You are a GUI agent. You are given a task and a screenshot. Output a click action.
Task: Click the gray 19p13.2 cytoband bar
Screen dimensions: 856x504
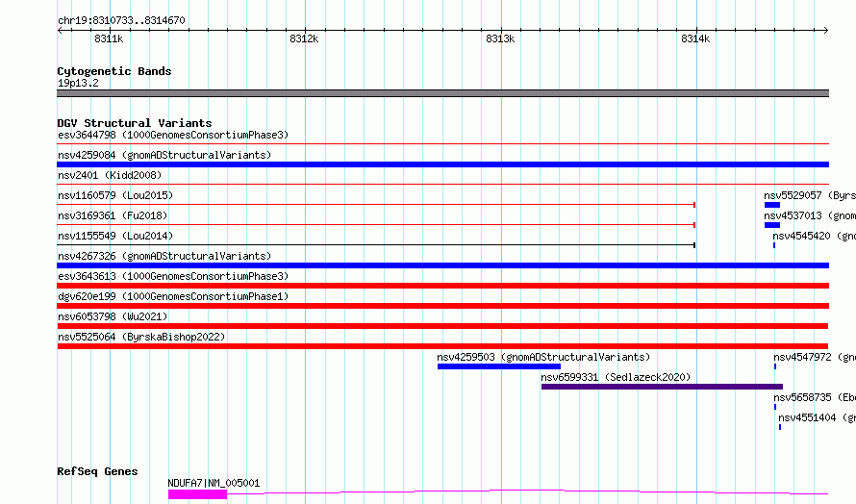[x=442, y=93]
